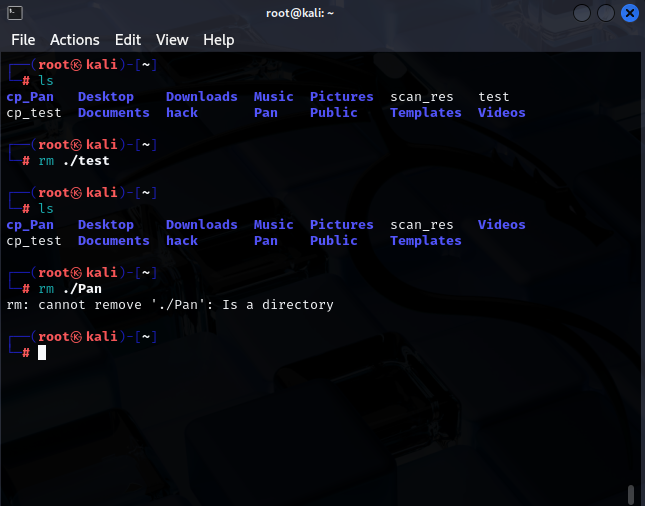Open the File menu
Image resolution: width=645 pixels, height=506 pixels.
(x=23, y=40)
